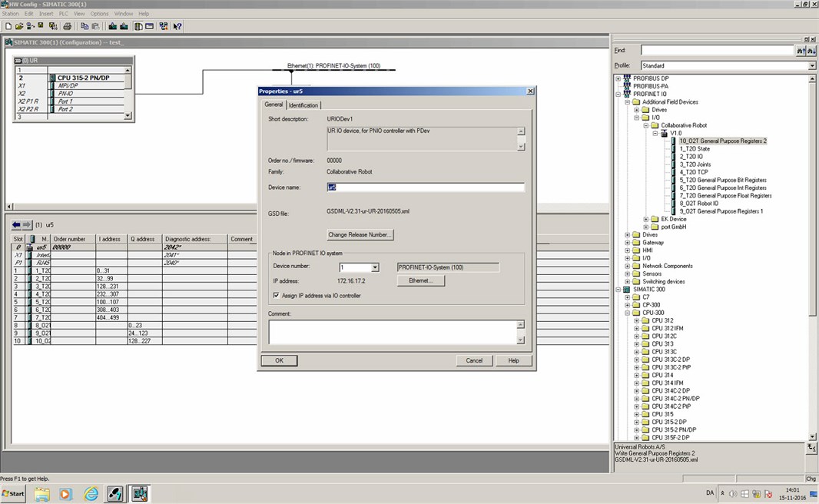Image resolution: width=819 pixels, height=504 pixels.
Task: Click the Ethernet... button
Action: point(421,281)
